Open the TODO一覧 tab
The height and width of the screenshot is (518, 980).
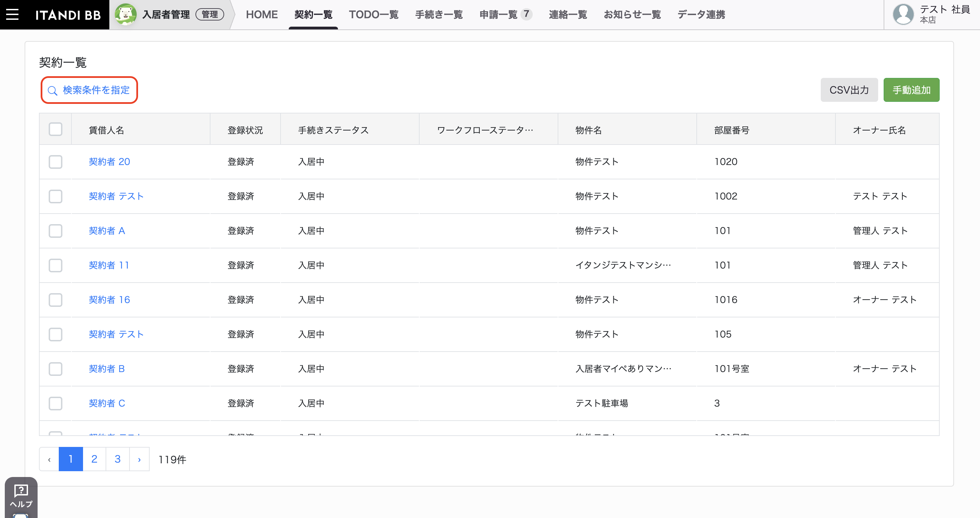[373, 14]
